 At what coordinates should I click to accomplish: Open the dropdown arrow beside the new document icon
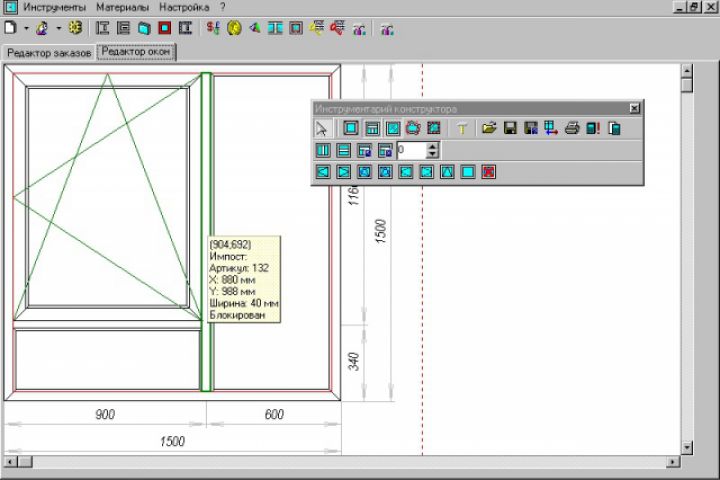[x=26, y=28]
